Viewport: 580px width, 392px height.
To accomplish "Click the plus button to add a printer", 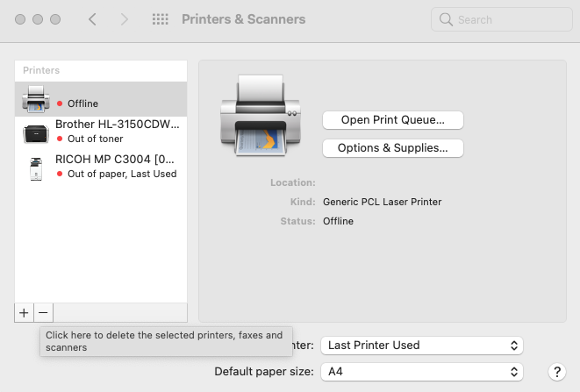I will (24, 312).
